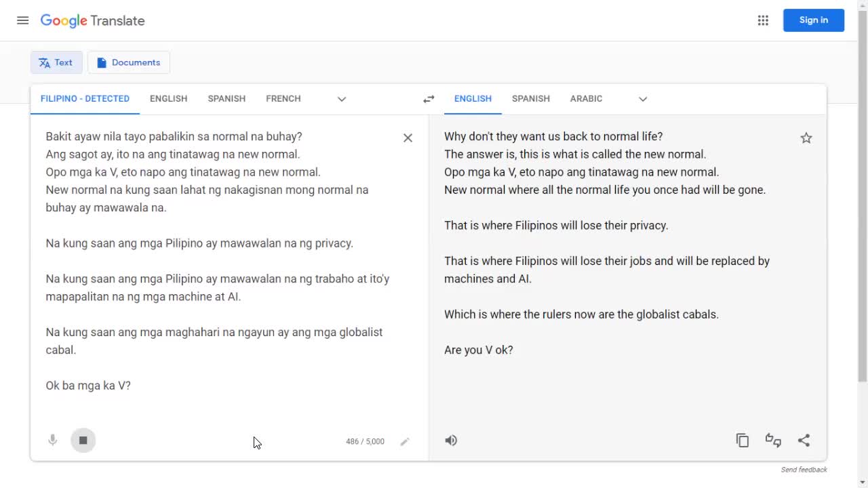This screenshot has height=488, width=868.
Task: Choose French as source language
Action: click(x=283, y=99)
